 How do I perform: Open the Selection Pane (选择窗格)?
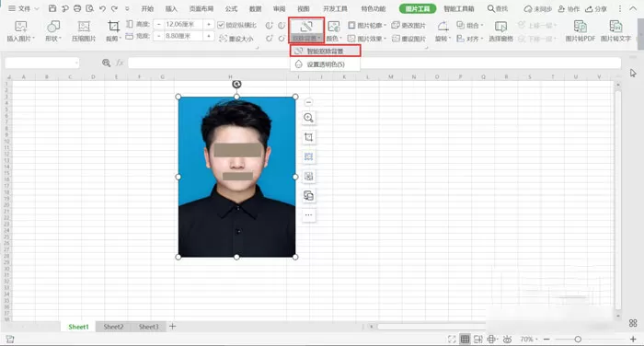point(500,31)
